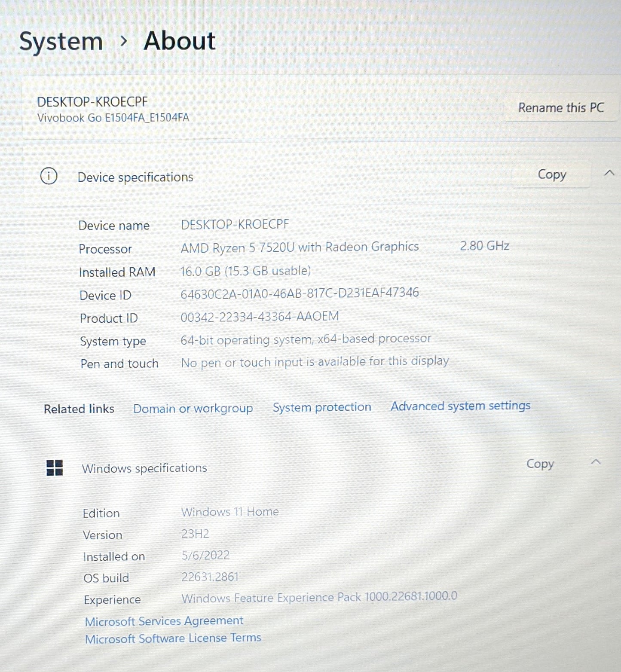
Task: Click the Pen and touch row label
Action: (119, 364)
